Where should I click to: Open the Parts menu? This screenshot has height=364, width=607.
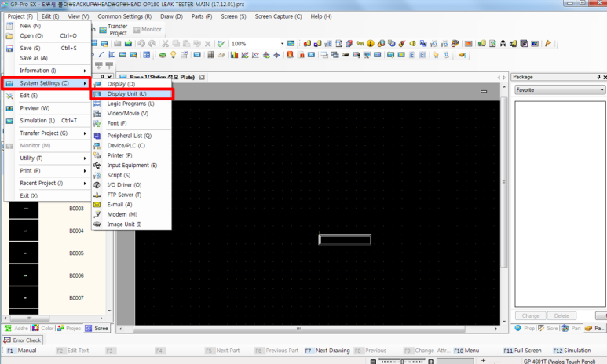coord(202,16)
